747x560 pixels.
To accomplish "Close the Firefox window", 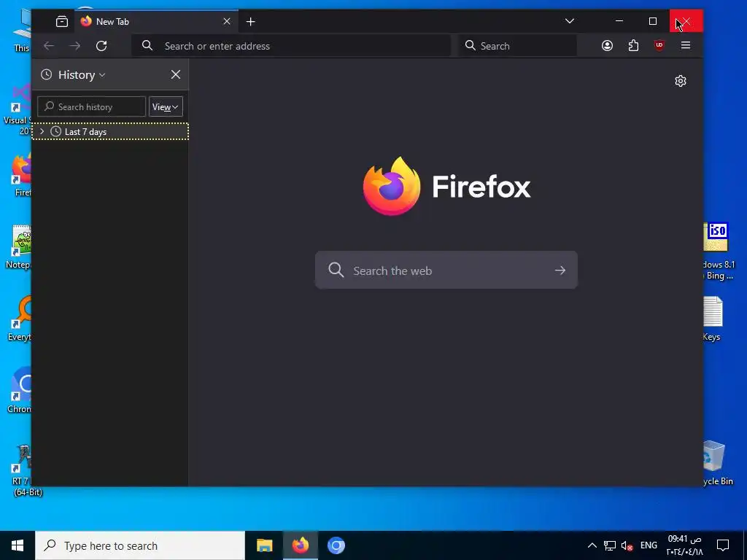I will point(686,21).
